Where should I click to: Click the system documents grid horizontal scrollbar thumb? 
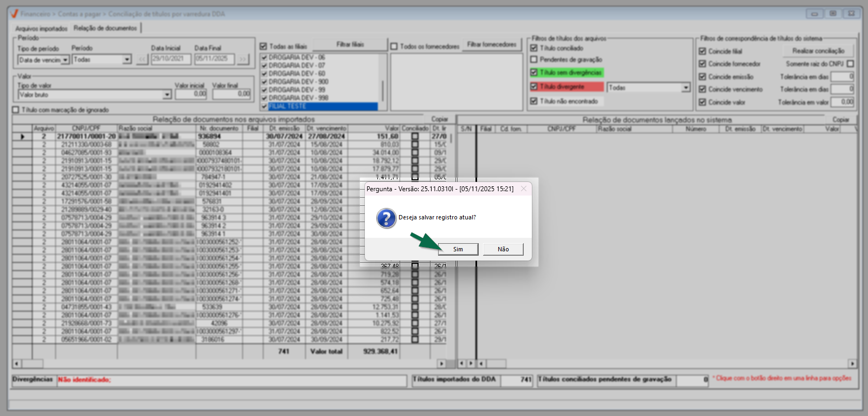(x=496, y=364)
